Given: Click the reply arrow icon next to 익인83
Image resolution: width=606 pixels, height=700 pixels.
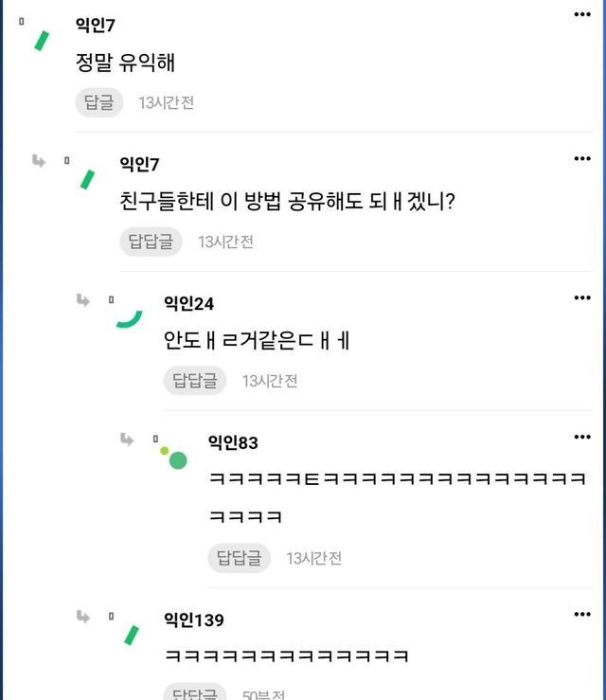Looking at the screenshot, I should tap(128, 440).
